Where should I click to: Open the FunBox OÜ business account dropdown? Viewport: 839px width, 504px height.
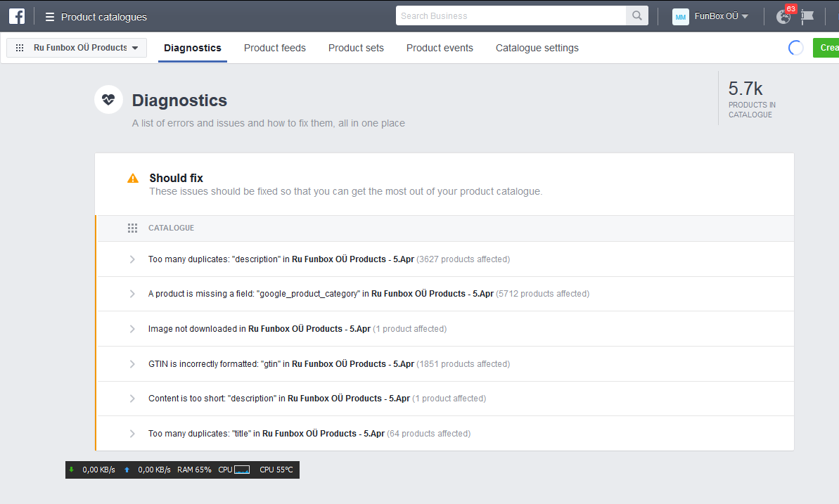pos(721,17)
